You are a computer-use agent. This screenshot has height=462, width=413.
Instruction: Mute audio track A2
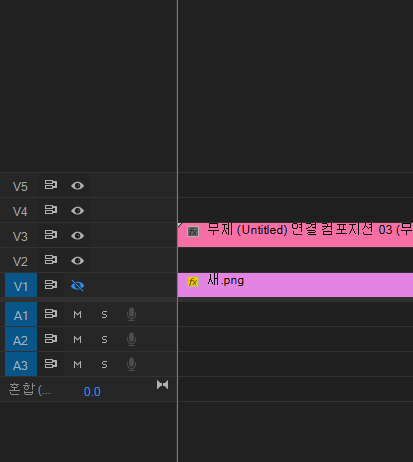pyautogui.click(x=77, y=339)
